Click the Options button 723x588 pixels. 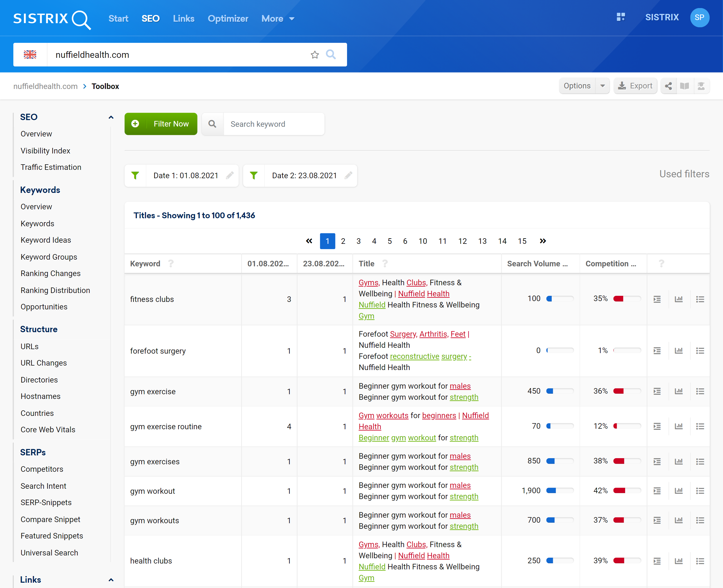click(x=577, y=86)
